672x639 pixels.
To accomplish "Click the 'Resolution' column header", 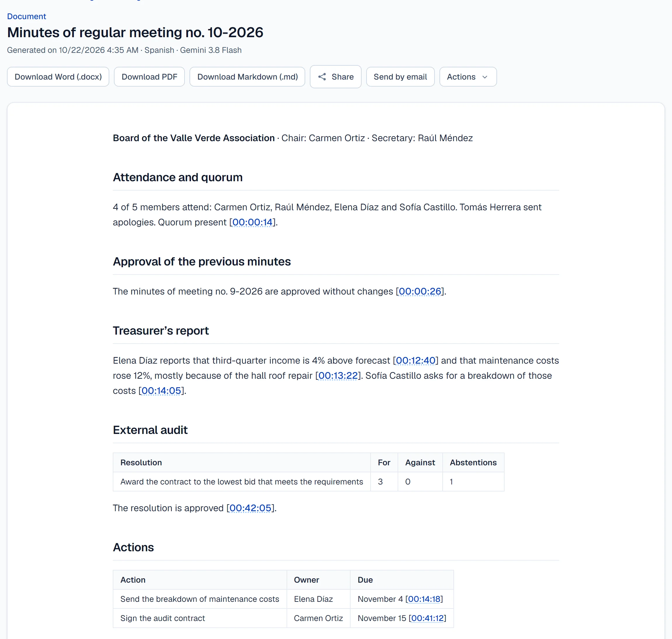I will 242,462.
